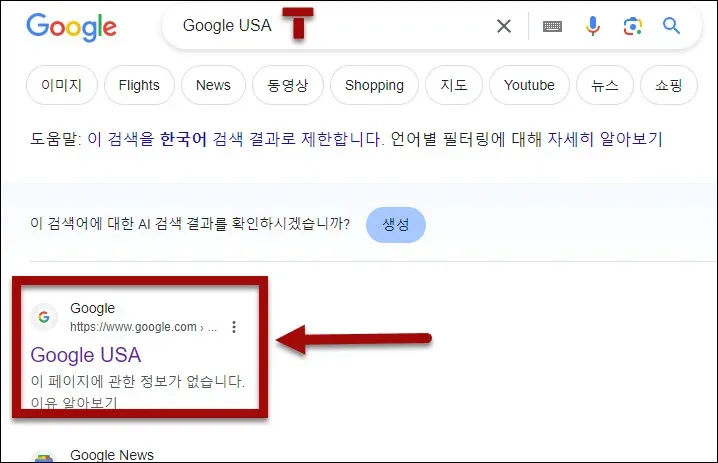Open the 자세히 알아보기 link

pyautogui.click(x=605, y=139)
